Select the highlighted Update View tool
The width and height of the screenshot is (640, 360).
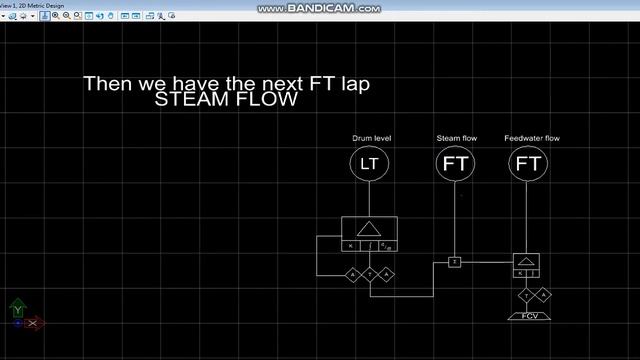(45, 16)
